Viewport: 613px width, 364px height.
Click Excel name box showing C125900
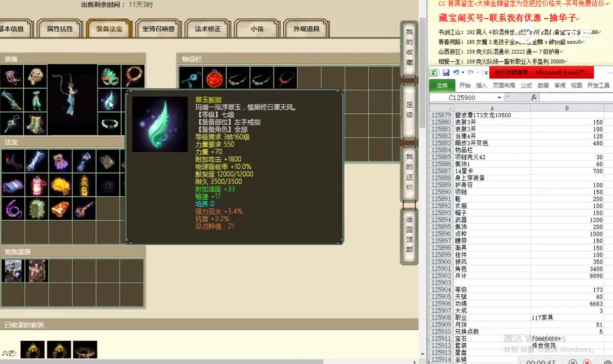[462, 98]
